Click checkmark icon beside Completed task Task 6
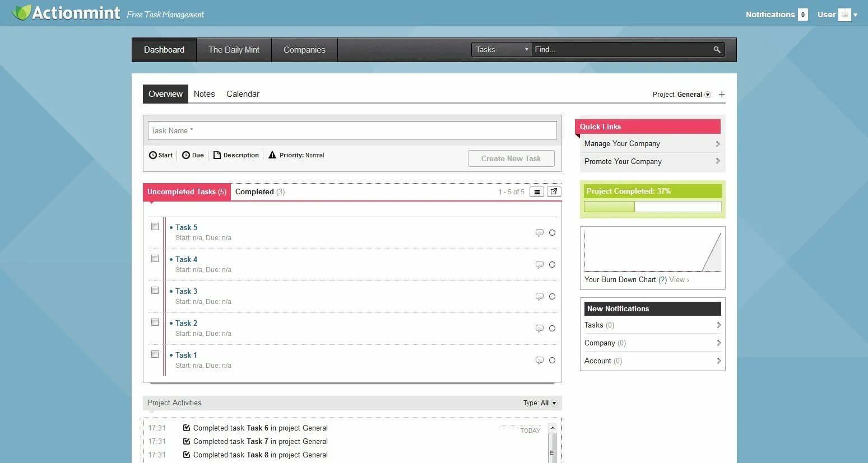868x463 pixels. (187, 428)
